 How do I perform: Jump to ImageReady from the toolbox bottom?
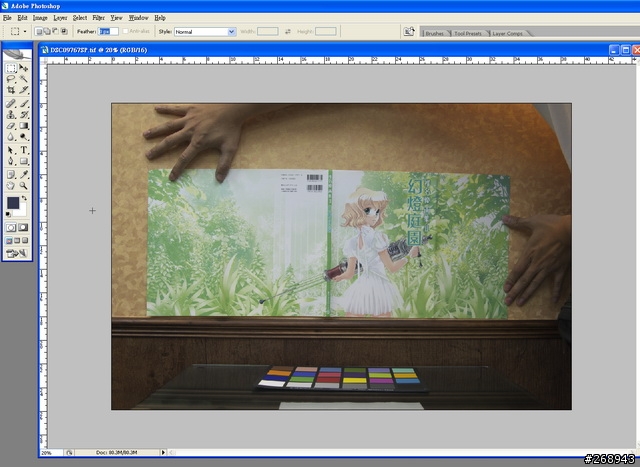click(x=17, y=254)
